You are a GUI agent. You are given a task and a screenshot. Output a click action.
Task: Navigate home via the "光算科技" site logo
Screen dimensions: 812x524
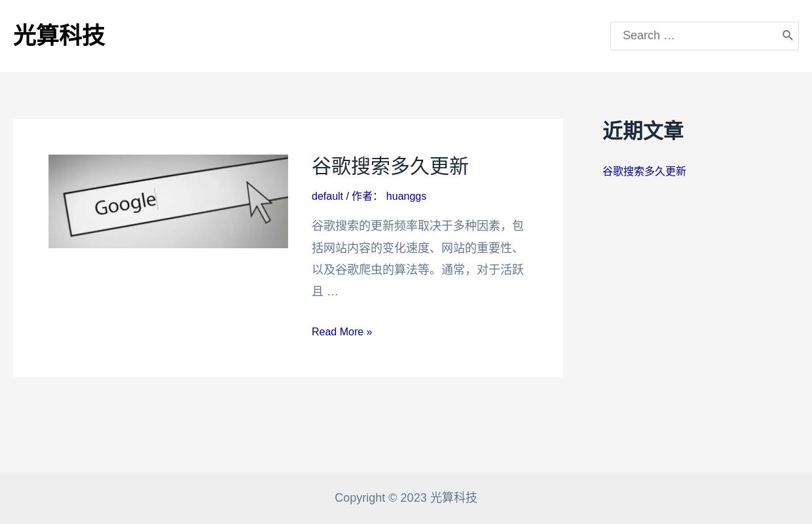(x=59, y=35)
